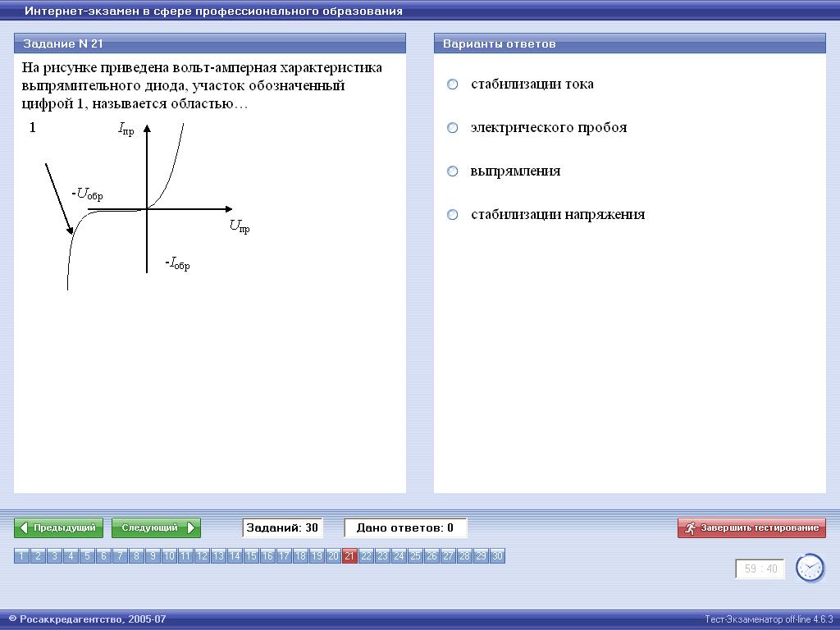Jump to question 2 in navigator
This screenshot has height=630, width=840.
pyautogui.click(x=38, y=556)
